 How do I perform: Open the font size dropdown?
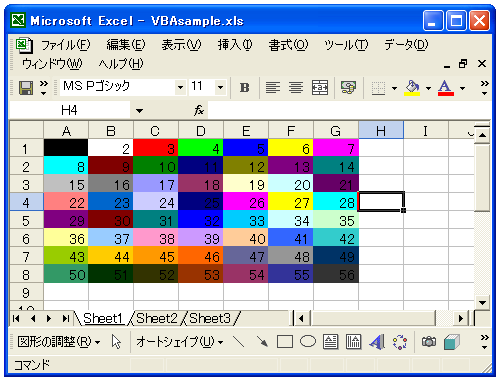tap(220, 88)
